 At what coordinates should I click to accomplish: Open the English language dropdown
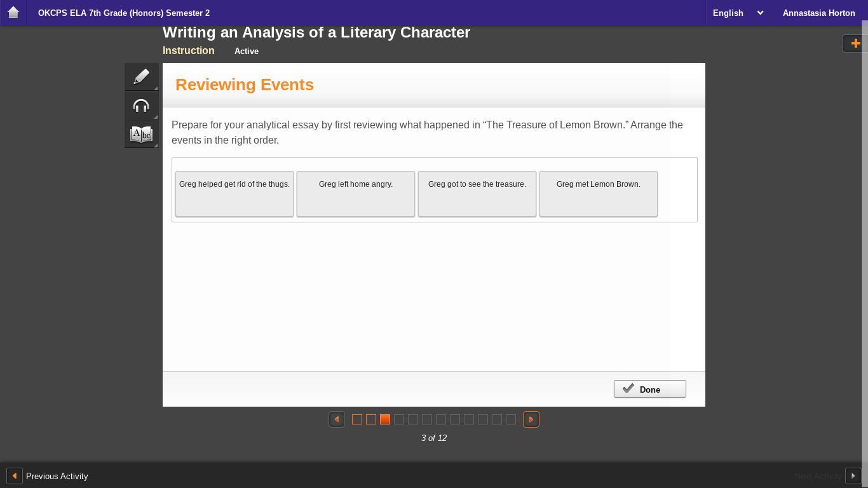[x=737, y=13]
